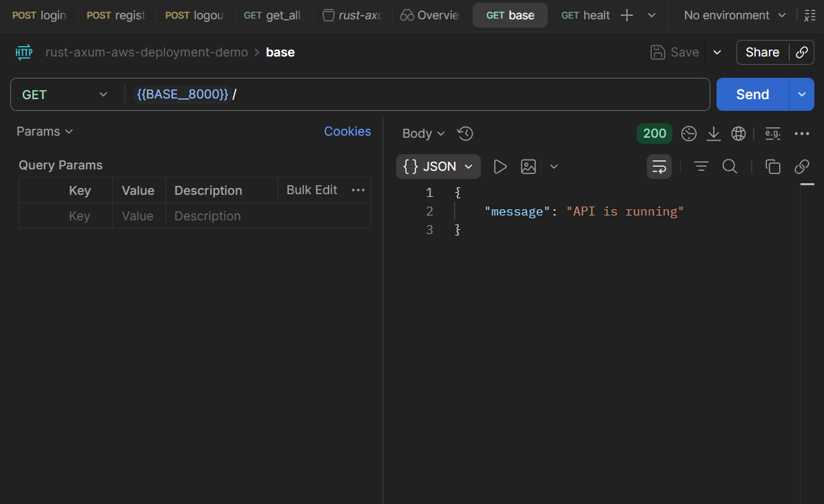824x504 pixels.
Task: Add a new request tab with plus
Action: pos(626,15)
